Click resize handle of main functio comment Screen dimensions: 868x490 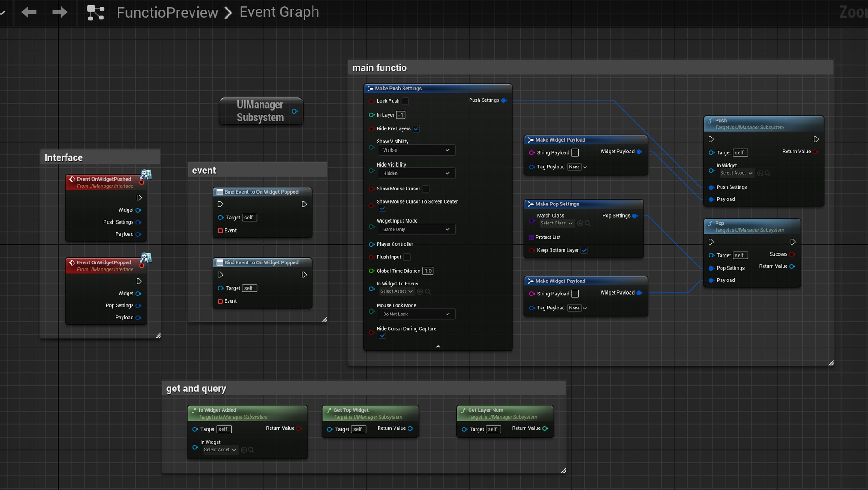(831, 363)
